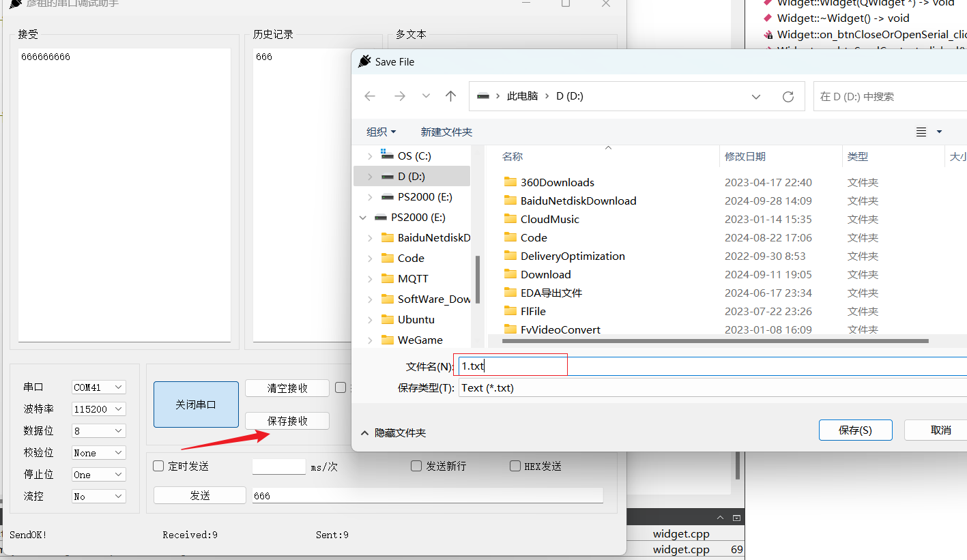
Task: Click the 发送 button
Action: click(199, 495)
